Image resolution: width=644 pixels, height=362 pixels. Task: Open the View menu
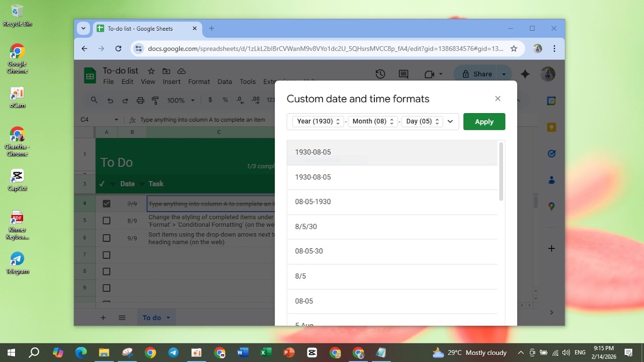click(x=148, y=81)
